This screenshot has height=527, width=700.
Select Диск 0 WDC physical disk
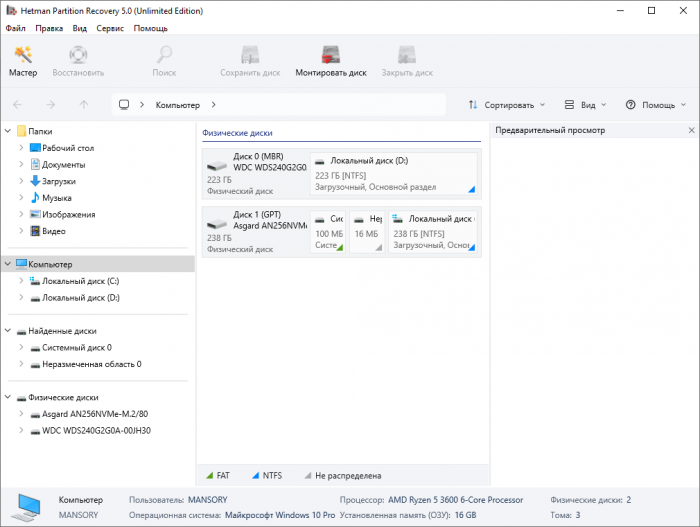[255, 173]
